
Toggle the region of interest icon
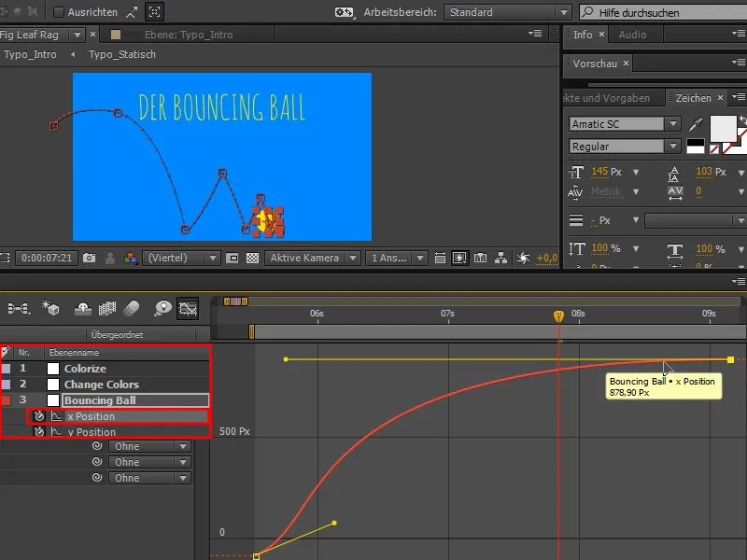coord(232,259)
